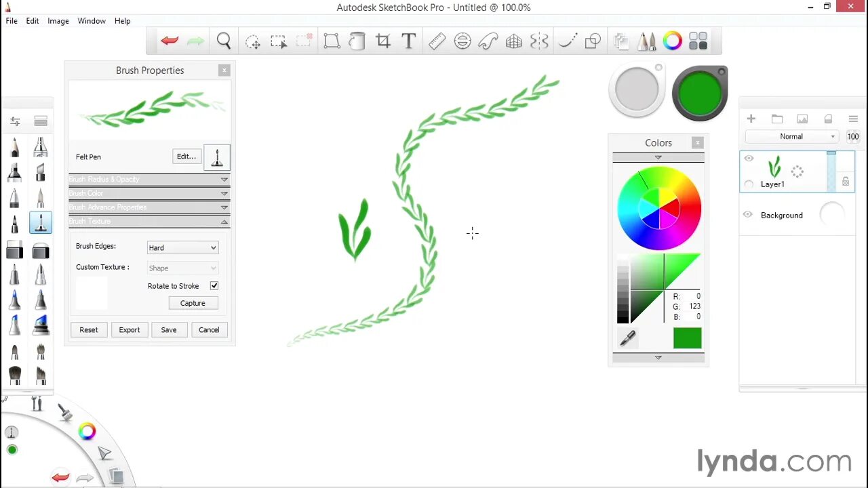Open the Brush Edges Hard dropdown
Image resolution: width=868 pixels, height=488 pixels.
pyautogui.click(x=182, y=247)
